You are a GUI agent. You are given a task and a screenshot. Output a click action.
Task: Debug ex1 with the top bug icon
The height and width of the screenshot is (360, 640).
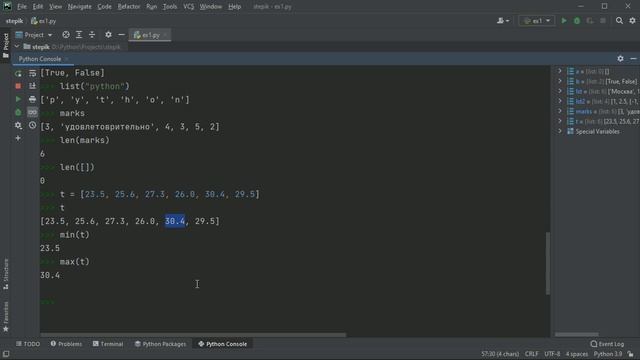point(577,20)
